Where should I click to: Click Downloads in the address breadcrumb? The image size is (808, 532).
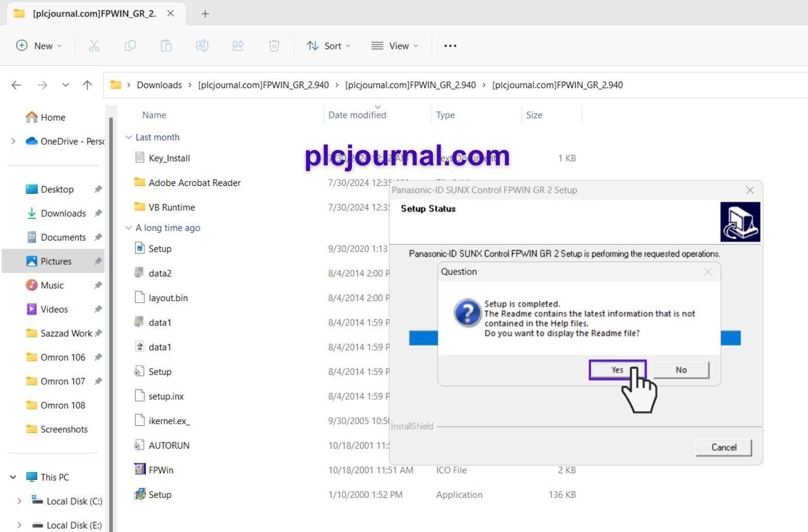tap(159, 85)
